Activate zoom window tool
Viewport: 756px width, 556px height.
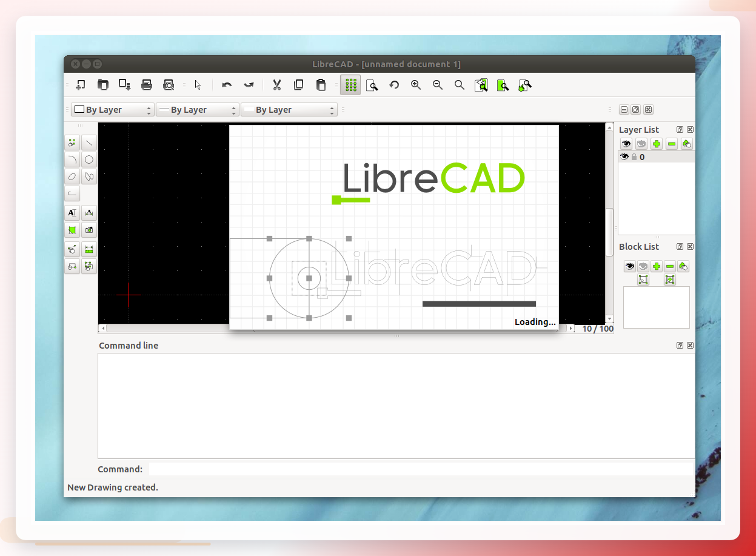(503, 85)
